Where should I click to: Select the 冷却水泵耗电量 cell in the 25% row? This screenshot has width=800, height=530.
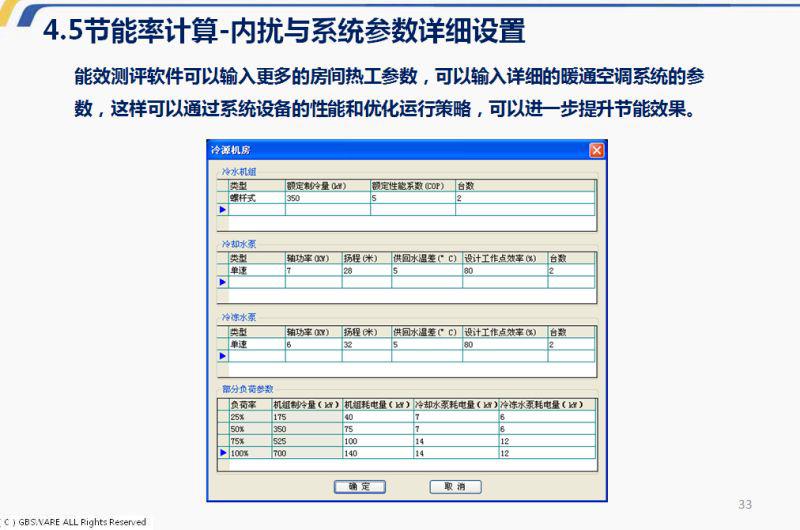[x=456, y=417]
